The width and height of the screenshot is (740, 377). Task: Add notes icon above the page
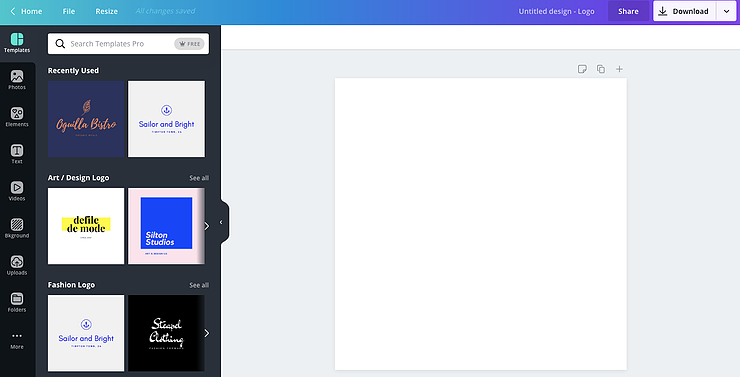pyautogui.click(x=582, y=69)
